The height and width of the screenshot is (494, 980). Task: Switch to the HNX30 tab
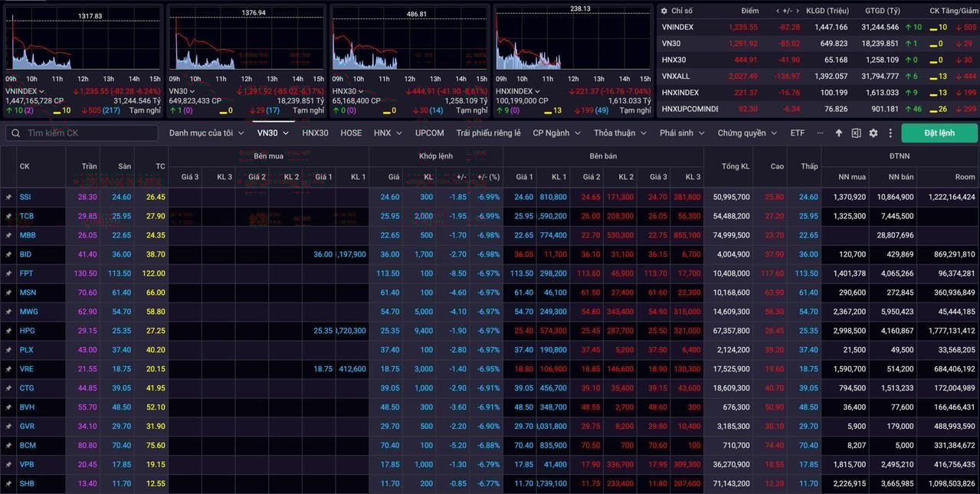(315, 133)
